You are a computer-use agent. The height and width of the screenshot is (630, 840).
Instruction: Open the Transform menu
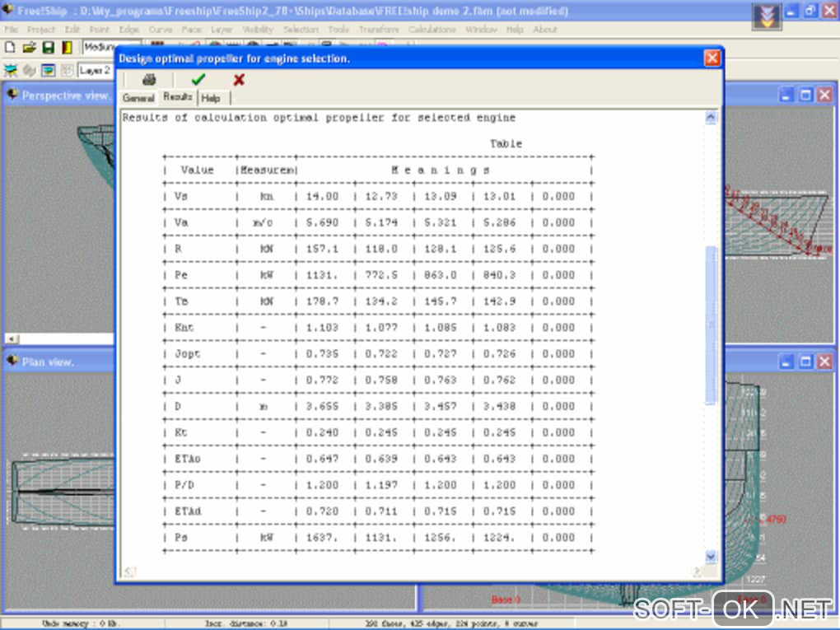pyautogui.click(x=379, y=30)
